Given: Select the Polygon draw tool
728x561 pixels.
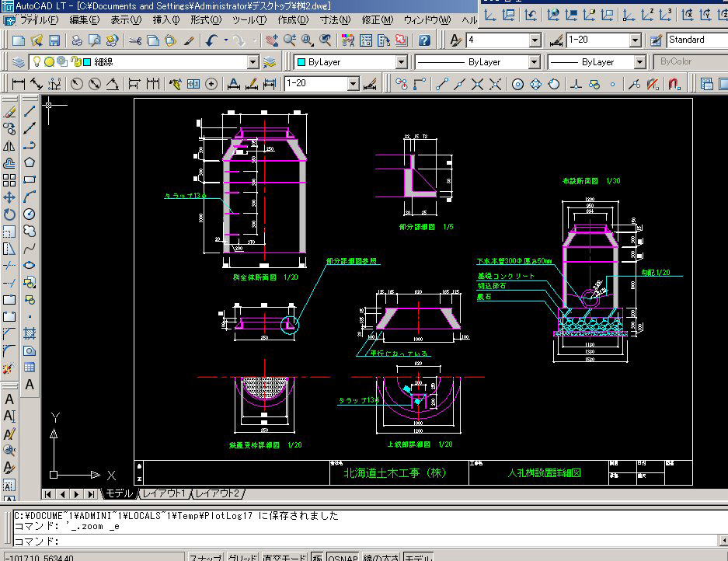Looking at the screenshot, I should click(x=30, y=162).
